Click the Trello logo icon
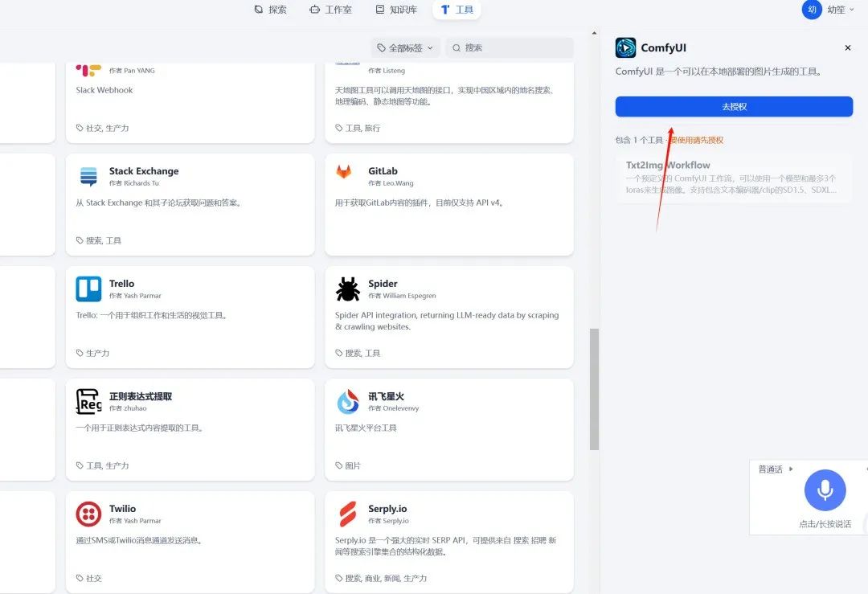 (88, 289)
